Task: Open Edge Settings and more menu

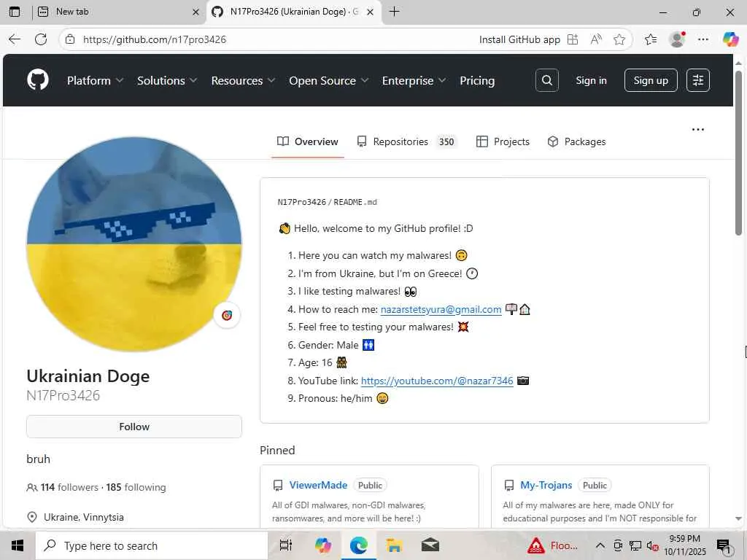Action: point(703,39)
